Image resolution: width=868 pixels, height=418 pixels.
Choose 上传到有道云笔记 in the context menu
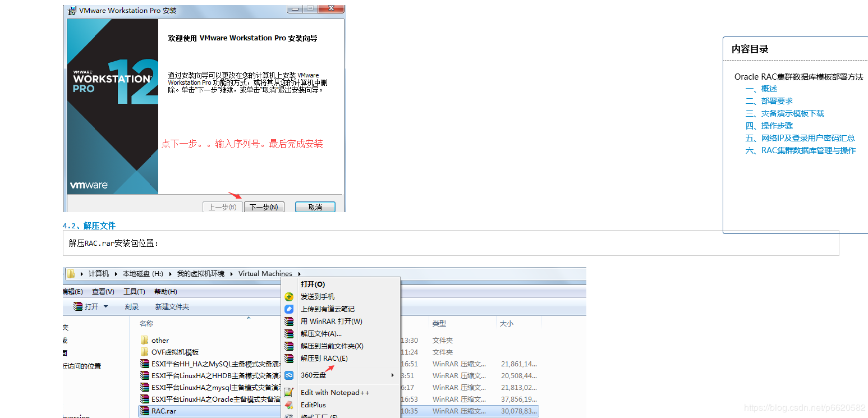coord(328,309)
